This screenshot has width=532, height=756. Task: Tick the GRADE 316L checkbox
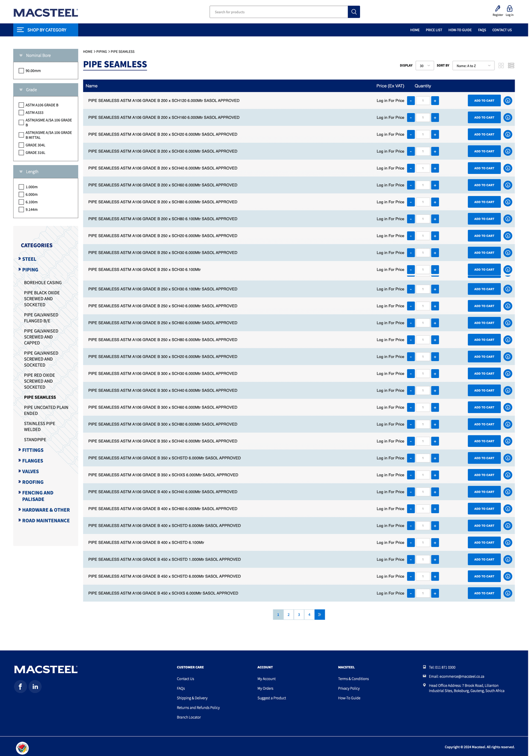[x=21, y=153]
